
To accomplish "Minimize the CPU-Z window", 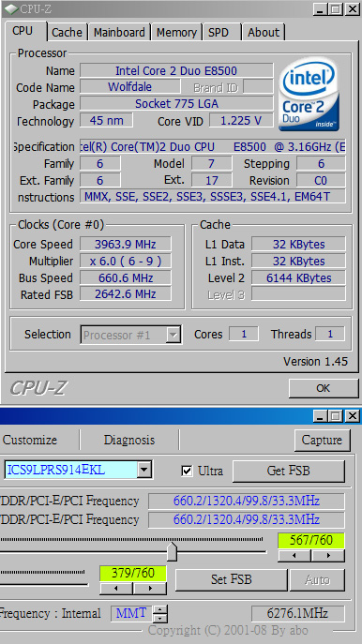I will (321, 9).
